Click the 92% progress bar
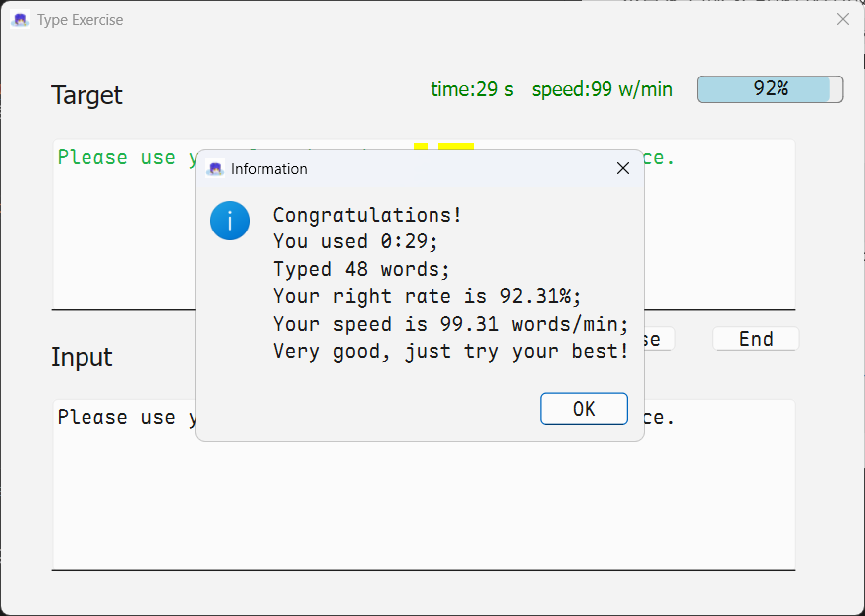Image resolution: width=865 pixels, height=616 pixels. tap(770, 89)
